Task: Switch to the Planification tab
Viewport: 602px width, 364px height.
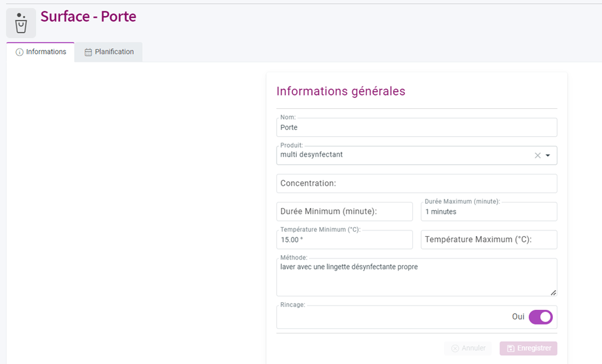Action: tap(109, 52)
